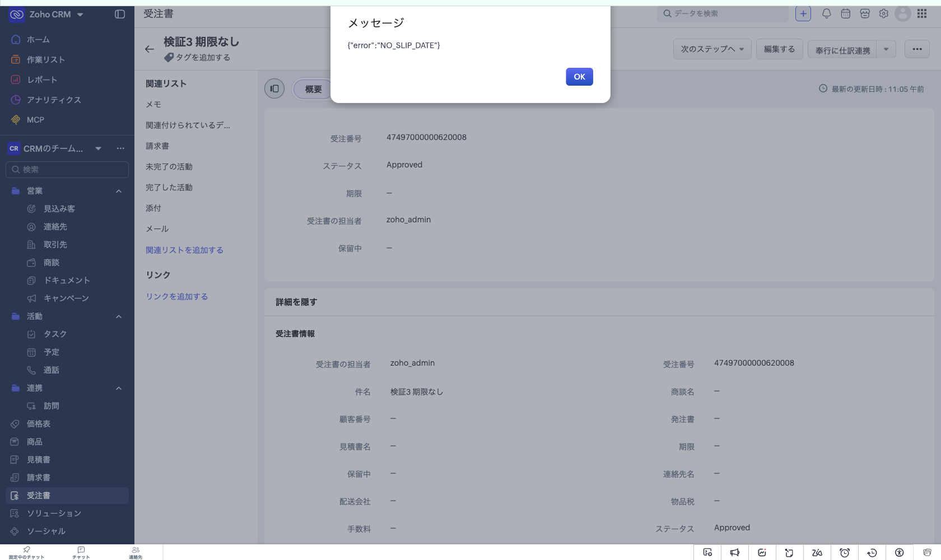Open 見込み客 module
Screen dimensions: 941x560
pyautogui.click(x=59, y=209)
